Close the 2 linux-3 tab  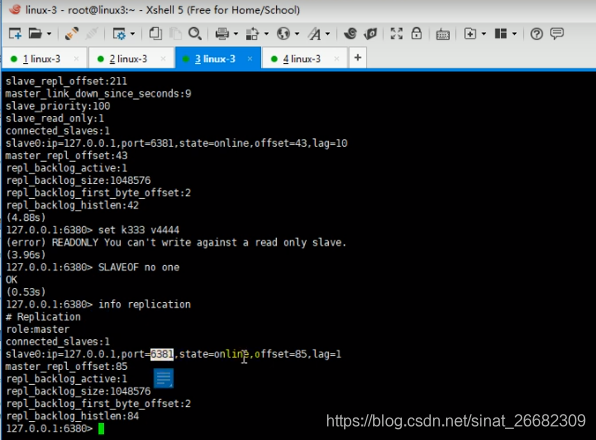point(163,59)
